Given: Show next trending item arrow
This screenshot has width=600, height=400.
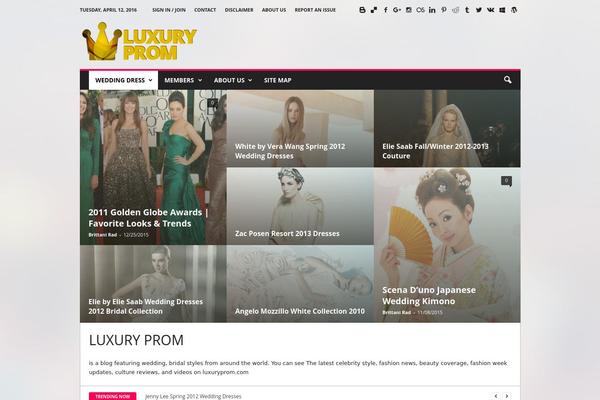Looking at the screenshot, I should pyautogui.click(x=507, y=396).
